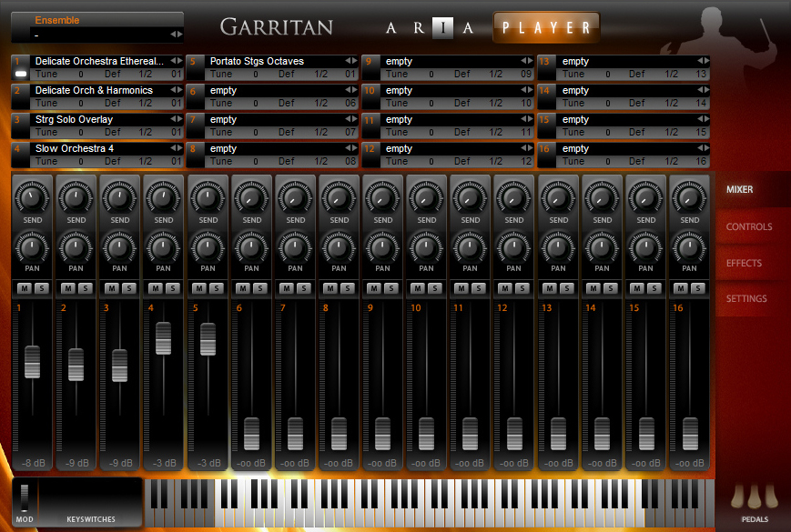Adjust the PAN knob on channel 7
This screenshot has width=791, height=532.
[x=295, y=246]
